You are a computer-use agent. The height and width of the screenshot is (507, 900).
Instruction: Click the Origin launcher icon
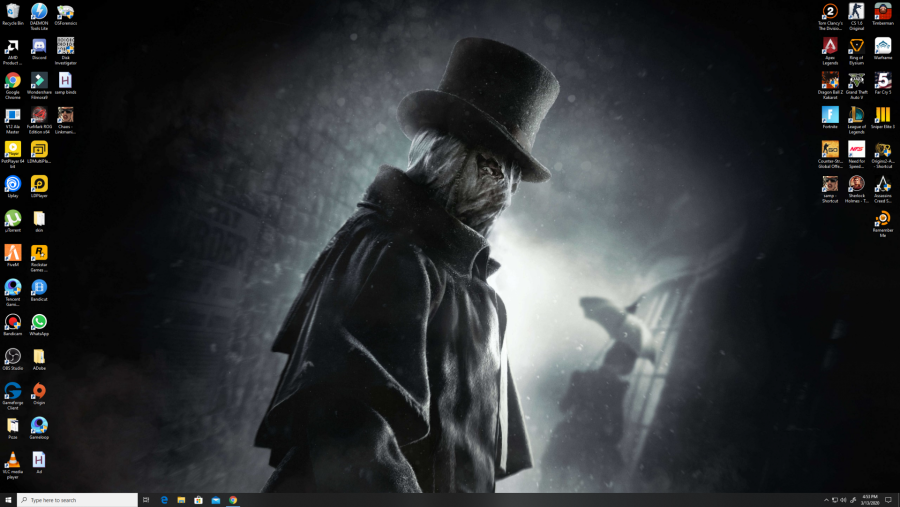[39, 391]
